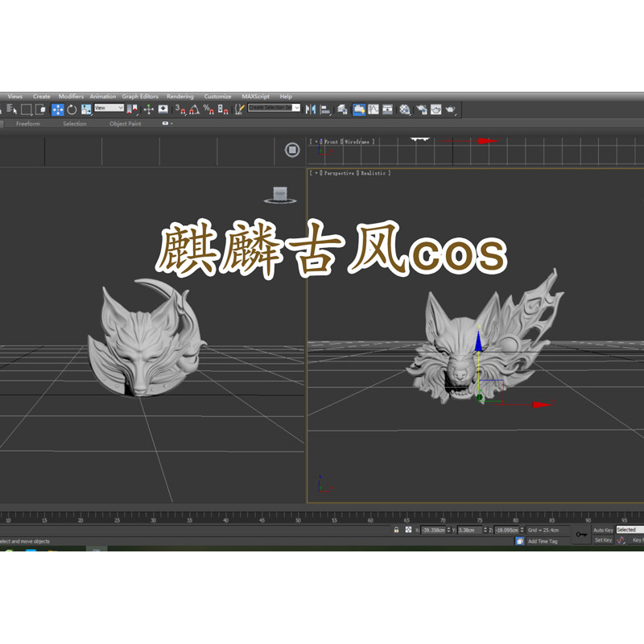Open Edit Named Selection Sets
644x644 pixels.
click(x=239, y=109)
